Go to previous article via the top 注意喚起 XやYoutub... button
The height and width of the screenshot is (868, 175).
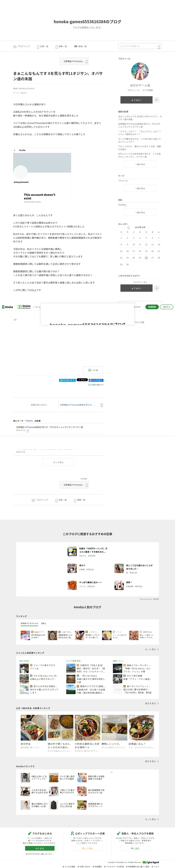pyautogui.click(x=74, y=61)
